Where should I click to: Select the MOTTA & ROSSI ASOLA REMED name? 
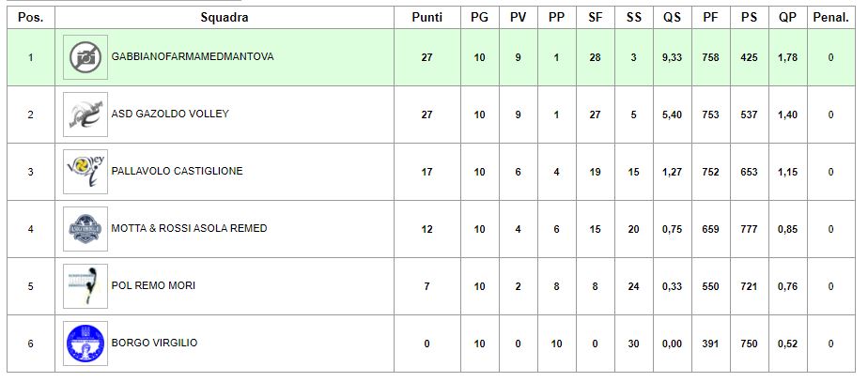(190, 228)
